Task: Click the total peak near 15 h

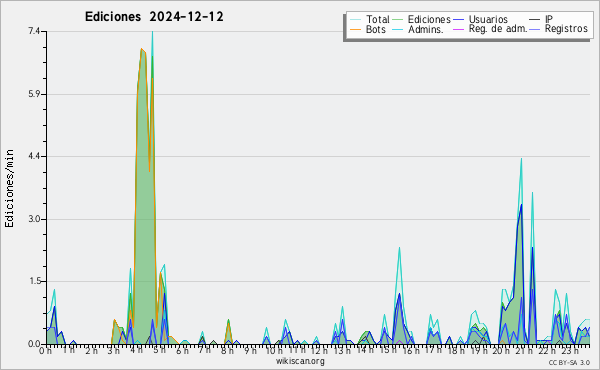Action: pyautogui.click(x=399, y=248)
